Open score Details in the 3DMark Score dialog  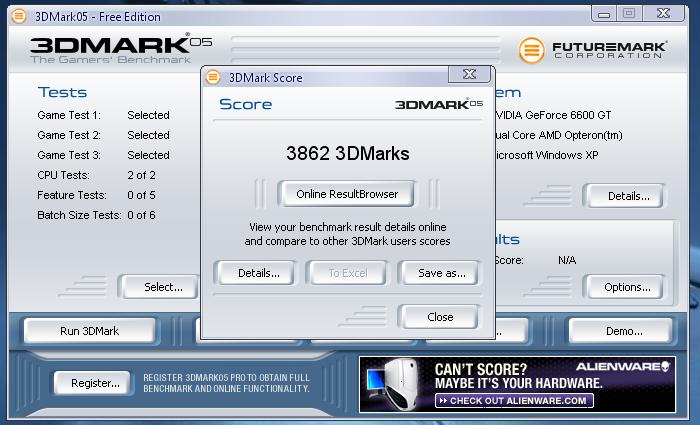(256, 273)
